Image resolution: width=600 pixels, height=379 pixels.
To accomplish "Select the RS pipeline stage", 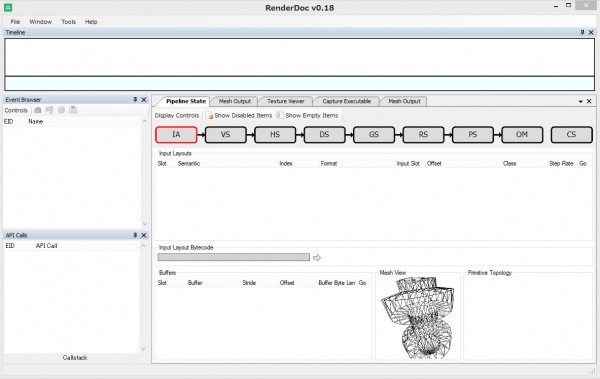I will pos(423,135).
